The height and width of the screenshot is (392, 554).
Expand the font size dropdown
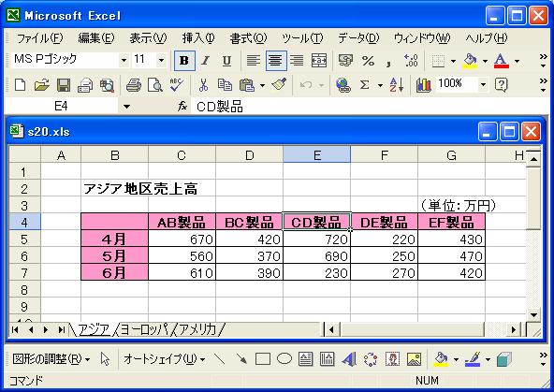click(x=161, y=61)
